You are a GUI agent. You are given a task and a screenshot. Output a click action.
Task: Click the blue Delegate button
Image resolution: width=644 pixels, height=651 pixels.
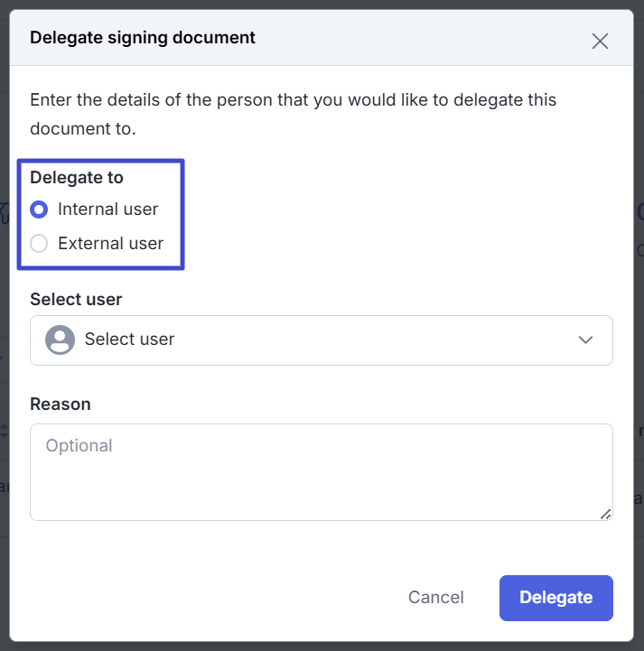tap(555, 598)
